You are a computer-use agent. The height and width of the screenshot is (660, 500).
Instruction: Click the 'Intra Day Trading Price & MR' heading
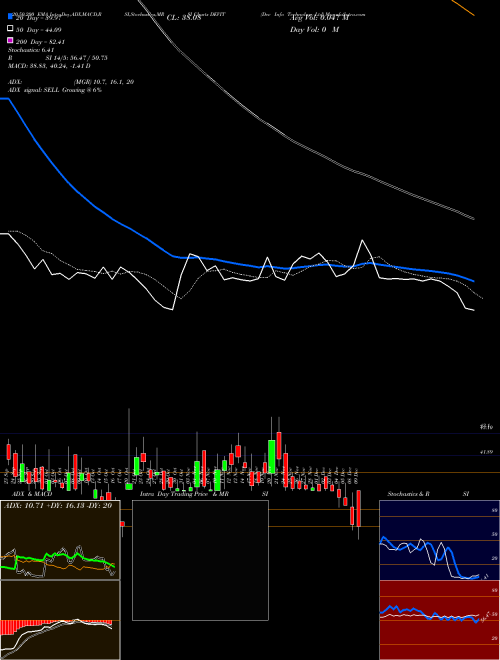[184, 494]
